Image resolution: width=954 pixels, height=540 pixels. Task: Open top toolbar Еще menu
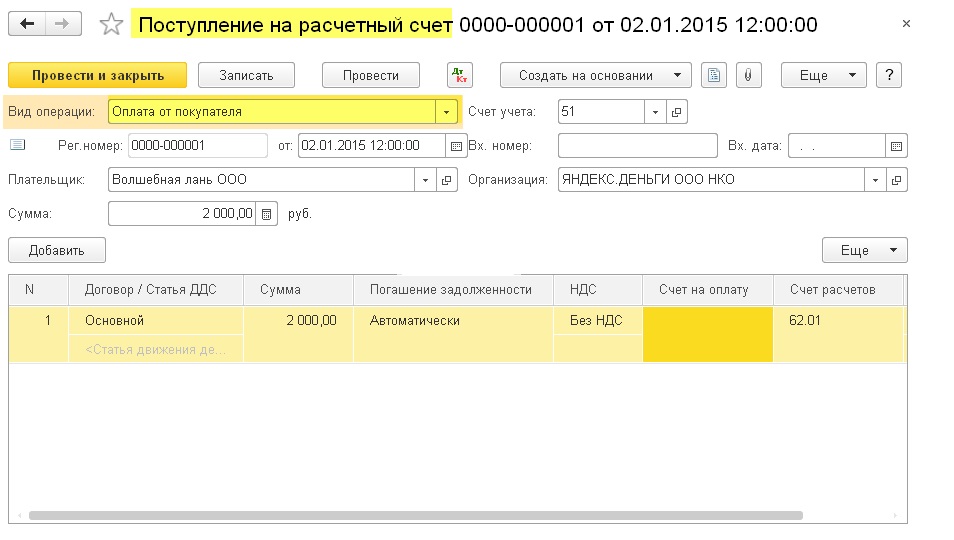pyautogui.click(x=824, y=75)
